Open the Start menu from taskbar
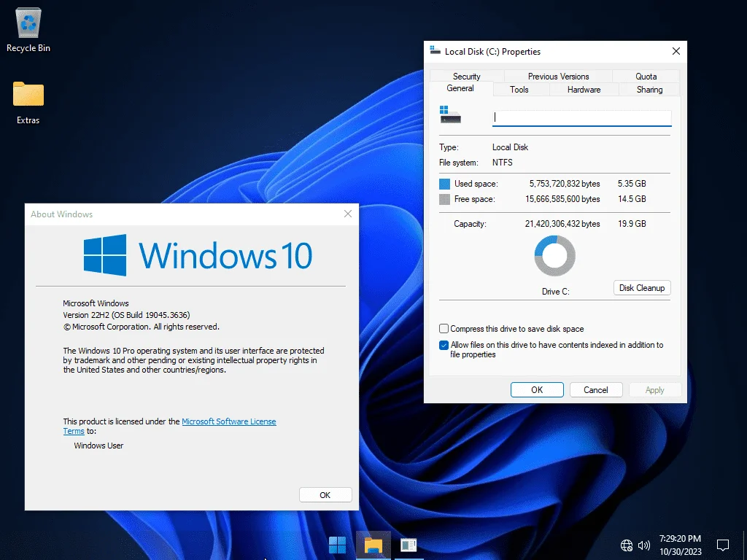Viewport: 747px width, 560px height. (337, 545)
